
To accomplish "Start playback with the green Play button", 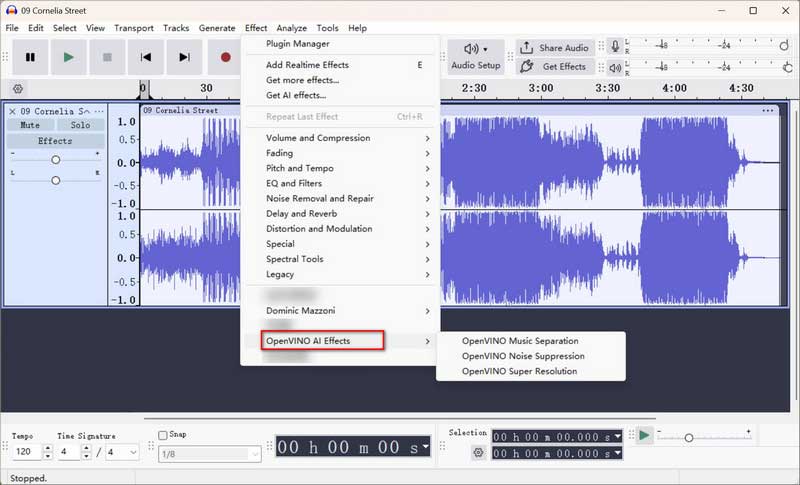I will (x=68, y=58).
